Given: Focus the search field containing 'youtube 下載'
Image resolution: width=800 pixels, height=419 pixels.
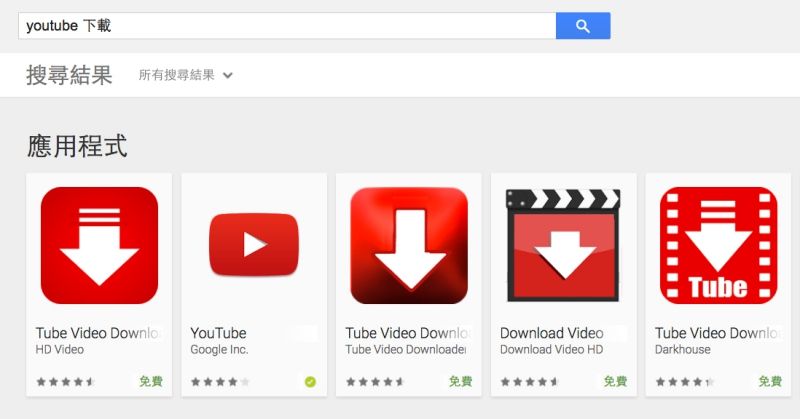Looking at the screenshot, I should (287, 26).
